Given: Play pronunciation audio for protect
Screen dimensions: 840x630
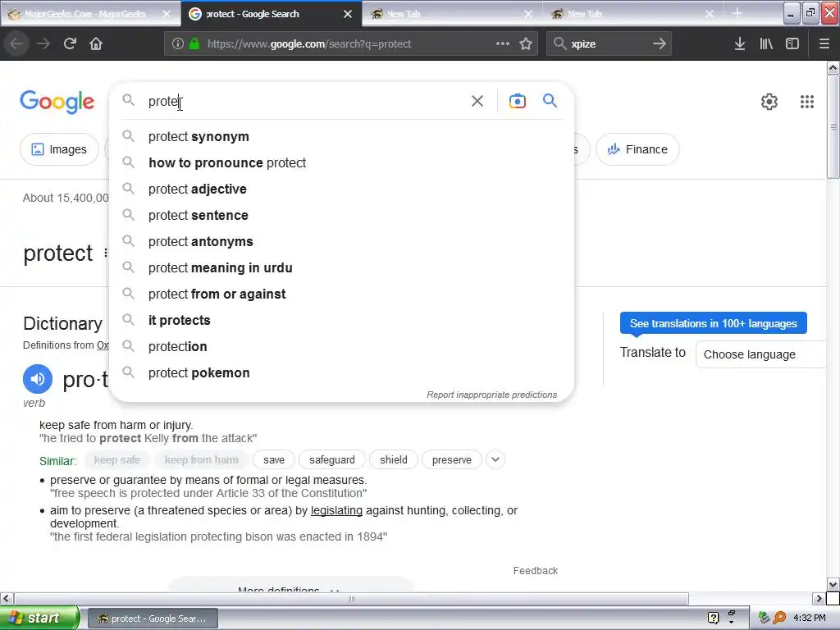Looking at the screenshot, I should point(38,379).
